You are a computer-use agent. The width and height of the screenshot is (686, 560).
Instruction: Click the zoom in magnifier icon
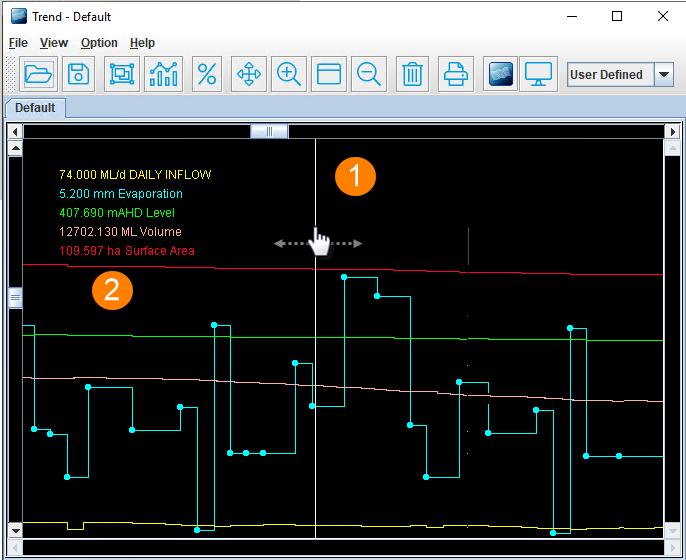289,74
